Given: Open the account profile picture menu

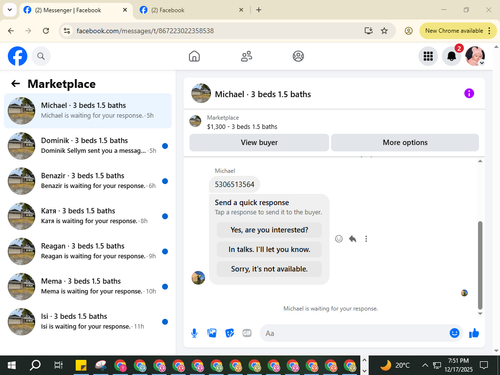Looking at the screenshot, I should point(475,56).
